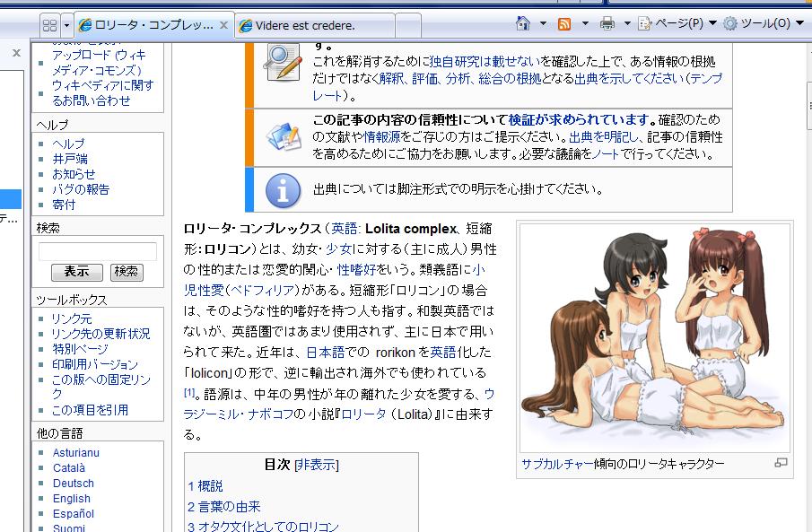Image resolution: width=812 pixels, height=532 pixels.
Task: Go to the home page icon
Action: coord(523,23)
